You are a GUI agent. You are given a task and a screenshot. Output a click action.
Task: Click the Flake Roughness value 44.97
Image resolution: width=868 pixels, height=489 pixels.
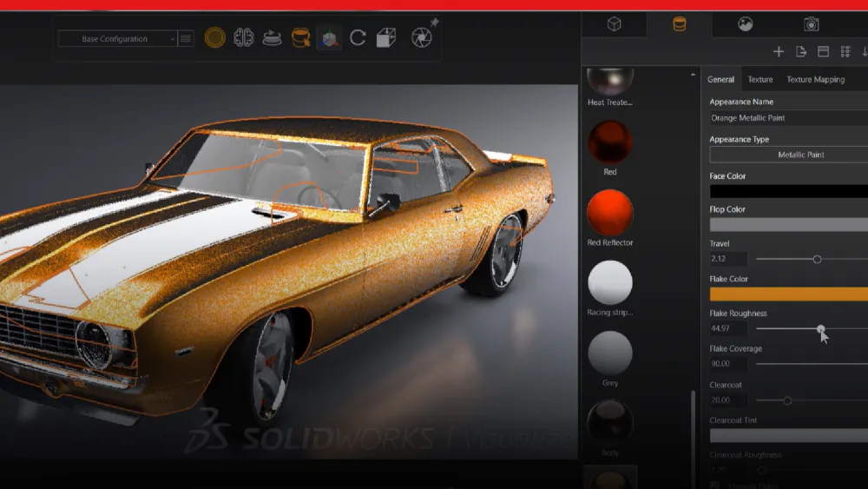coord(728,328)
